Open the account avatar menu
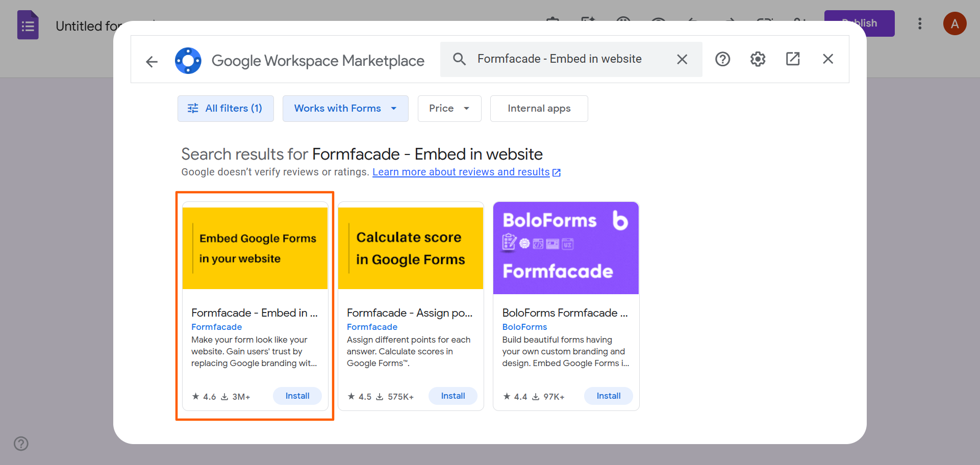Screen dimensions: 980x465 pyautogui.click(x=955, y=23)
